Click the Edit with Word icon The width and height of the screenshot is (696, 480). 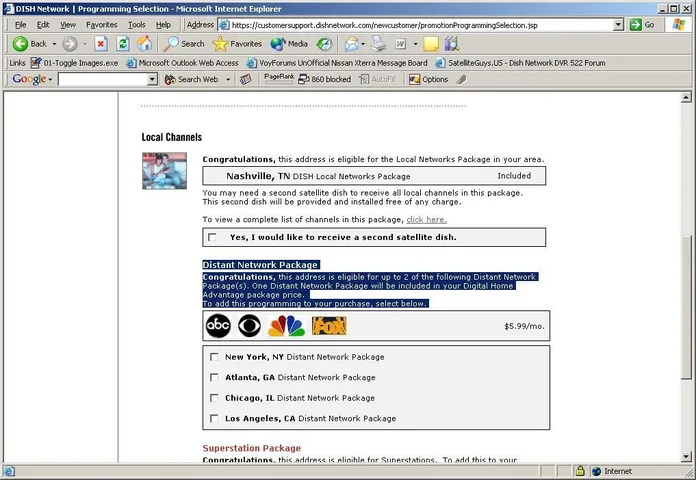(400, 44)
